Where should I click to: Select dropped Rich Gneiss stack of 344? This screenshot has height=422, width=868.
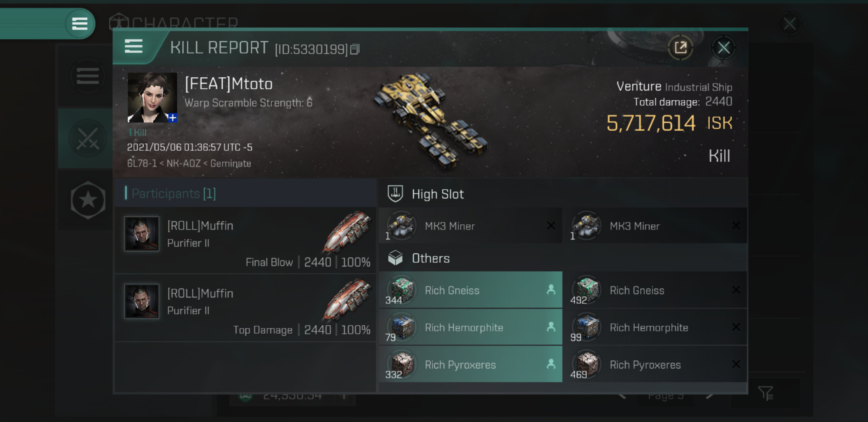470,290
